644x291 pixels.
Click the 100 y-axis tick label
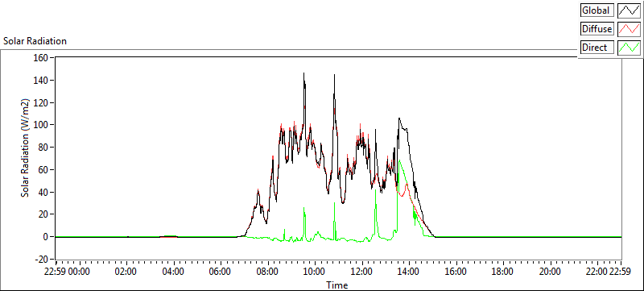tap(42, 124)
